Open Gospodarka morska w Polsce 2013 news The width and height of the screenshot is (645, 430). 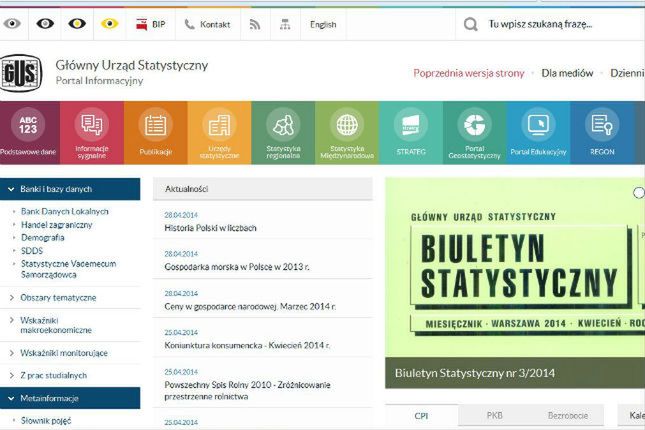tap(237, 267)
